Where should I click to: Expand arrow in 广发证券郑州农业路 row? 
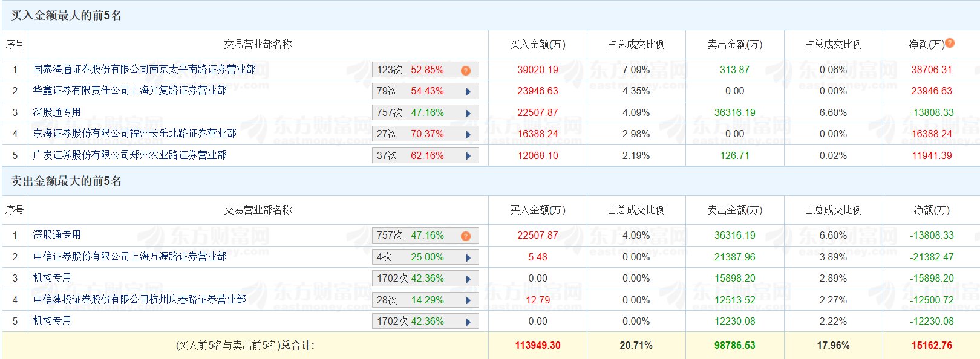[468, 156]
